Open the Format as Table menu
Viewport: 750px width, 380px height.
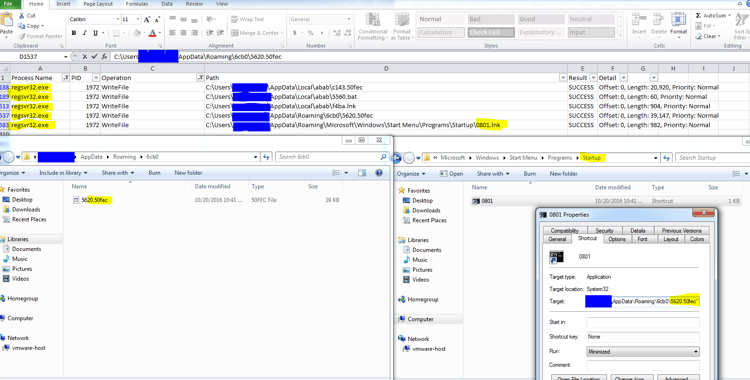(x=402, y=26)
